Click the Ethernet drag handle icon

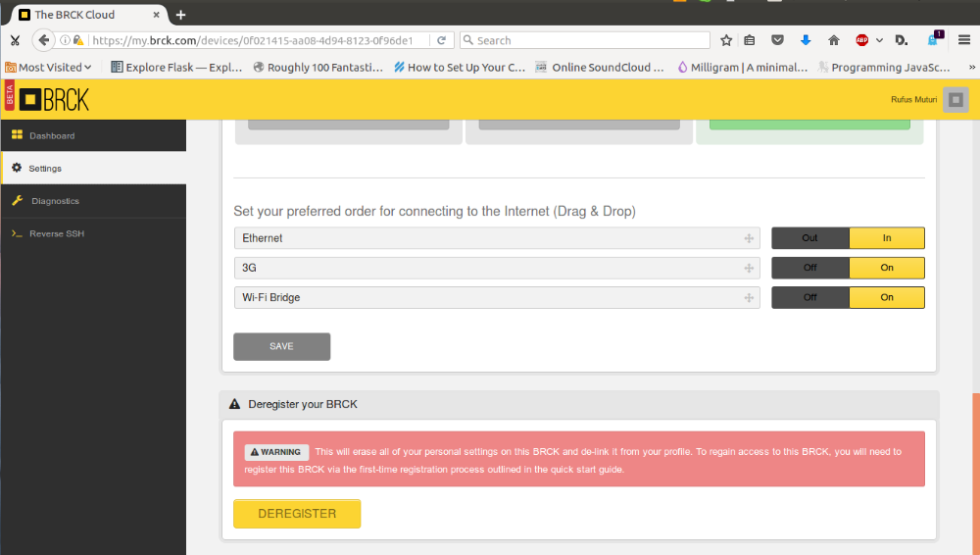pyautogui.click(x=749, y=238)
